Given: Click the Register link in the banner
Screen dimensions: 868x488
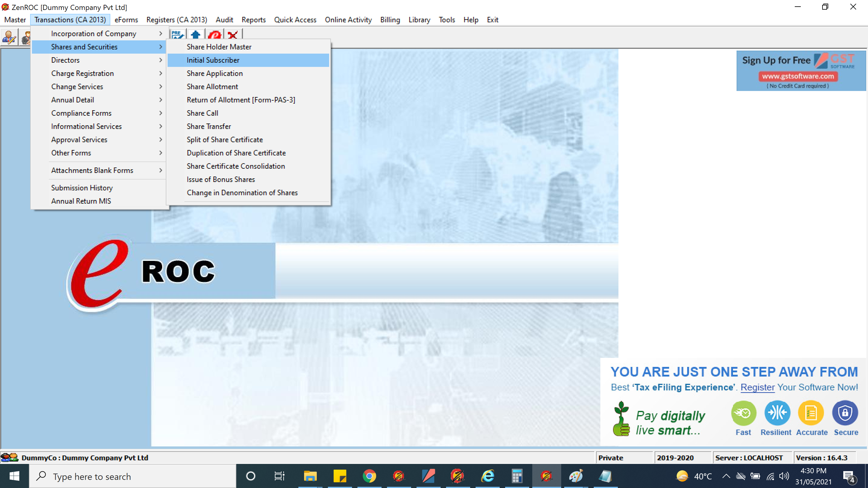Looking at the screenshot, I should (757, 387).
